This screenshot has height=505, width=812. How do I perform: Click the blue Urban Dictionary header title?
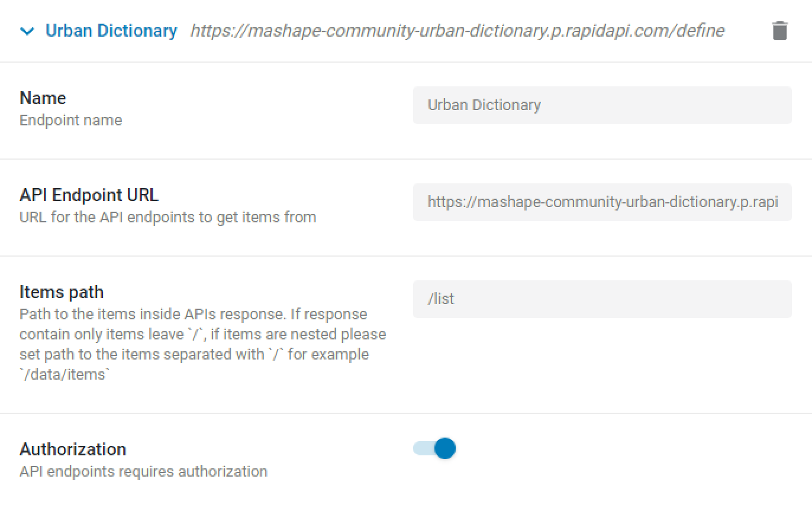[111, 31]
